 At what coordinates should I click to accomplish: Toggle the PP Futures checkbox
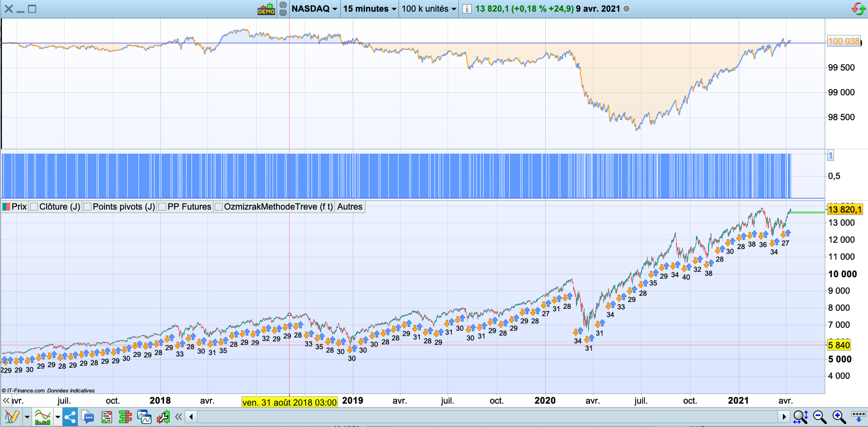point(162,207)
